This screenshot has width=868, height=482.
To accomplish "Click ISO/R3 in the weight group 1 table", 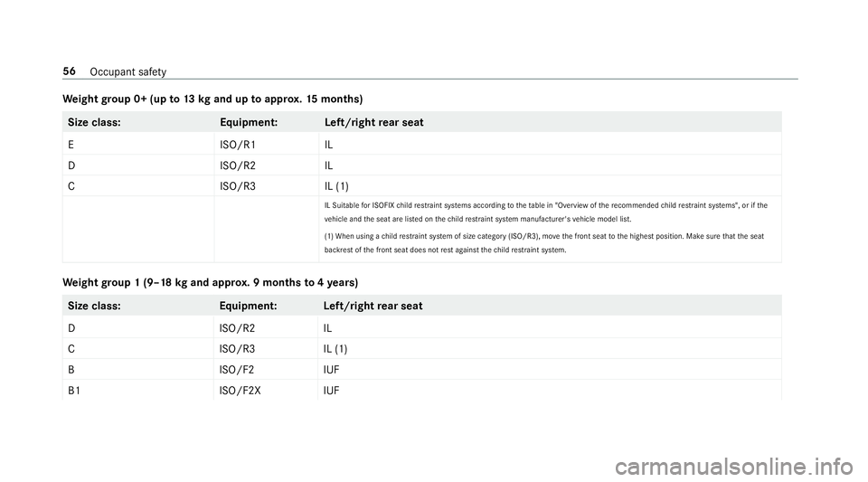I will 237,349.
